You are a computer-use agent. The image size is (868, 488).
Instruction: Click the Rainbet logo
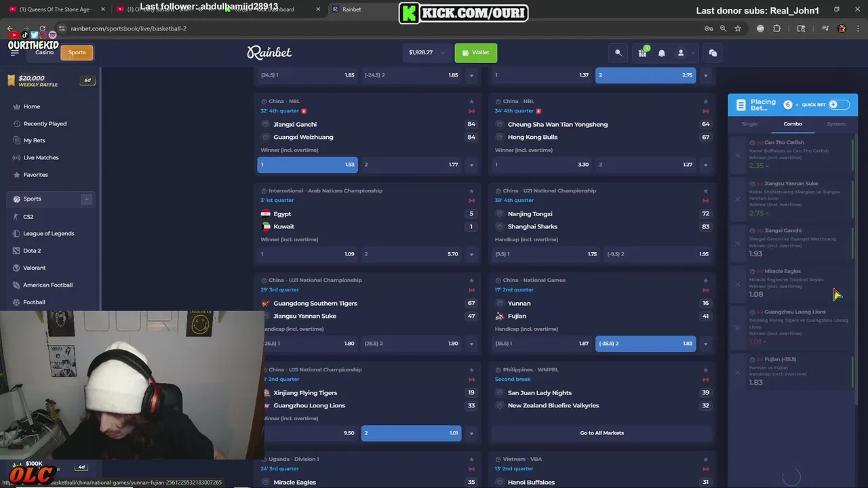pos(269,53)
